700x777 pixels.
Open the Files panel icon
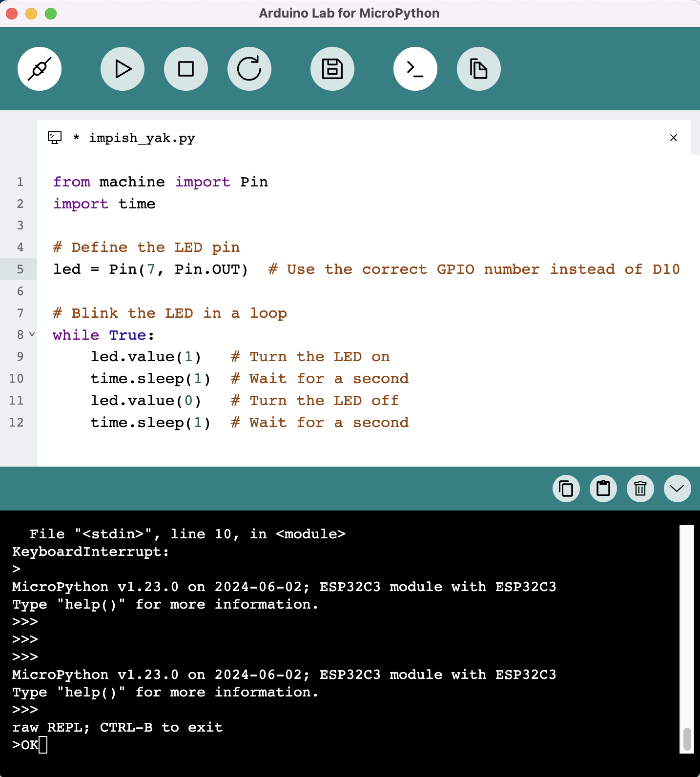pos(479,69)
